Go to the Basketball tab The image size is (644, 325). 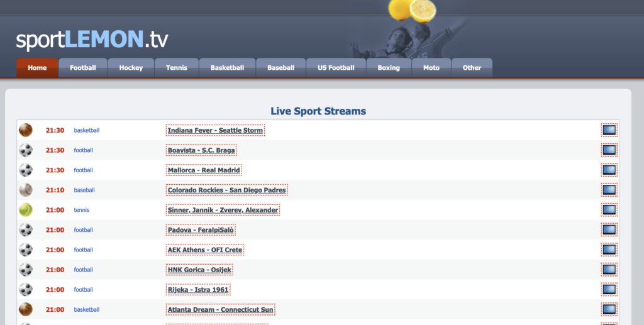[227, 68]
